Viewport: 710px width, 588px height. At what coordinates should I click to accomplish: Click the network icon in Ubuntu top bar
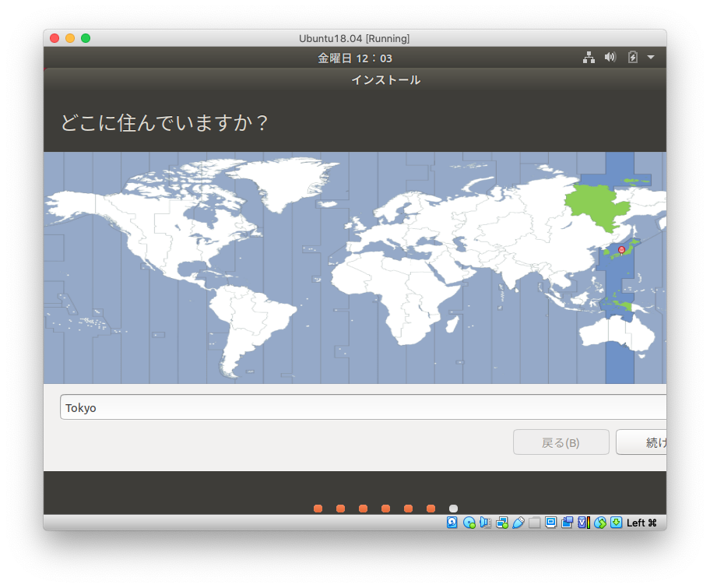pyautogui.click(x=589, y=56)
